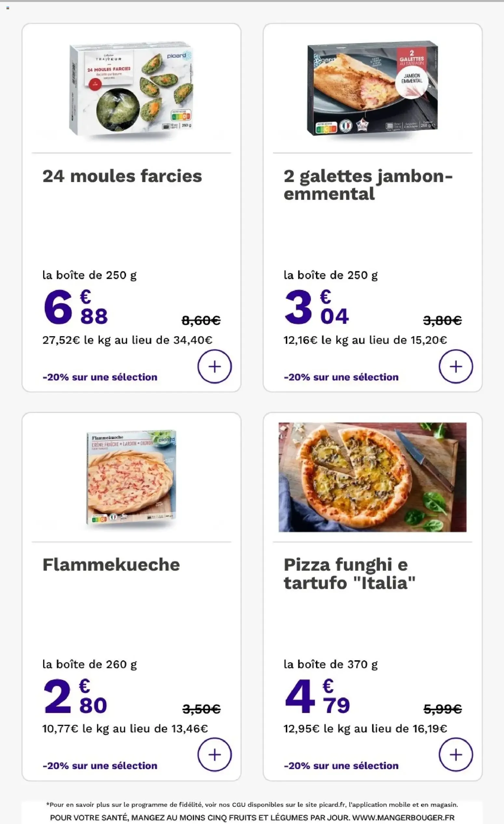The image size is (504, 824).
Task: Click the WWW.MANGERBOUGER.FR footer text
Action: click(x=403, y=817)
